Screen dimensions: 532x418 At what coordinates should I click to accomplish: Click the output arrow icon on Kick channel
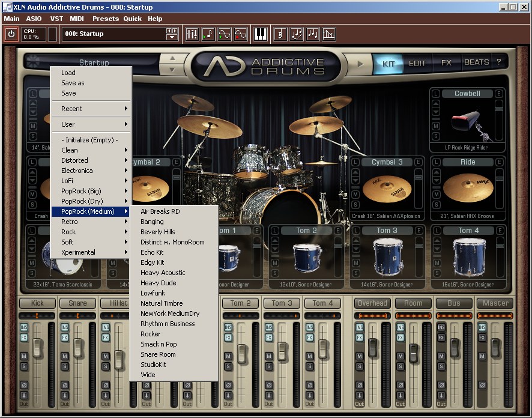coord(24,395)
